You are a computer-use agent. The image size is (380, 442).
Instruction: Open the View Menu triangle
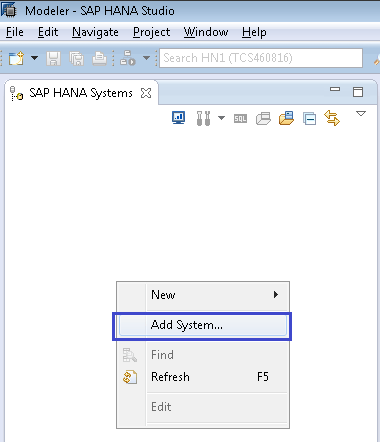[361, 114]
